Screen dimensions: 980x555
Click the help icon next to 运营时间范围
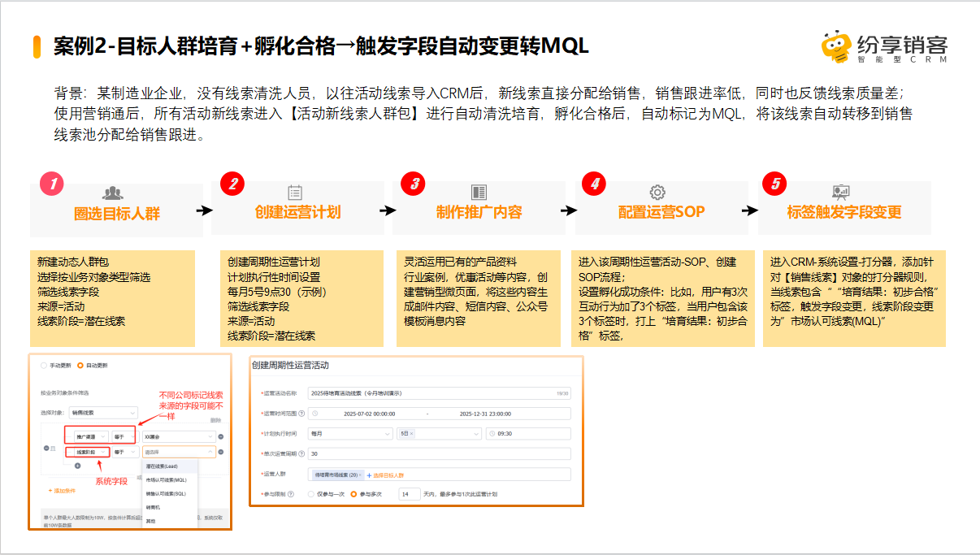(301, 414)
